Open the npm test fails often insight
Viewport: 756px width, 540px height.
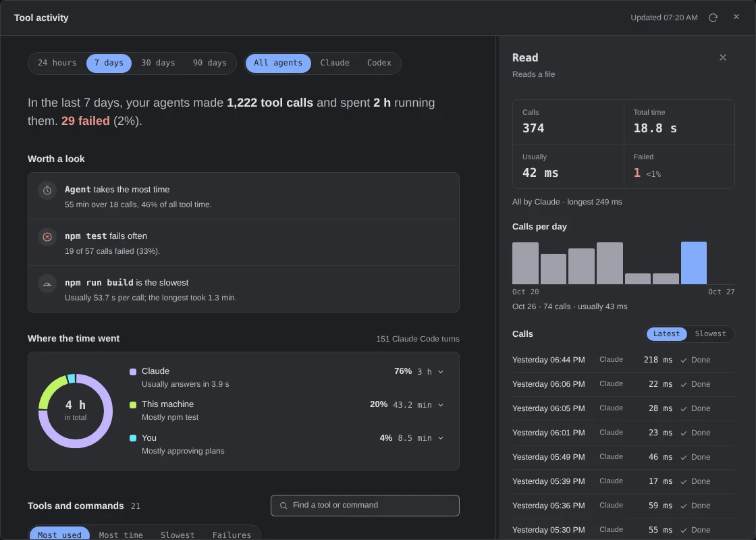coord(244,242)
